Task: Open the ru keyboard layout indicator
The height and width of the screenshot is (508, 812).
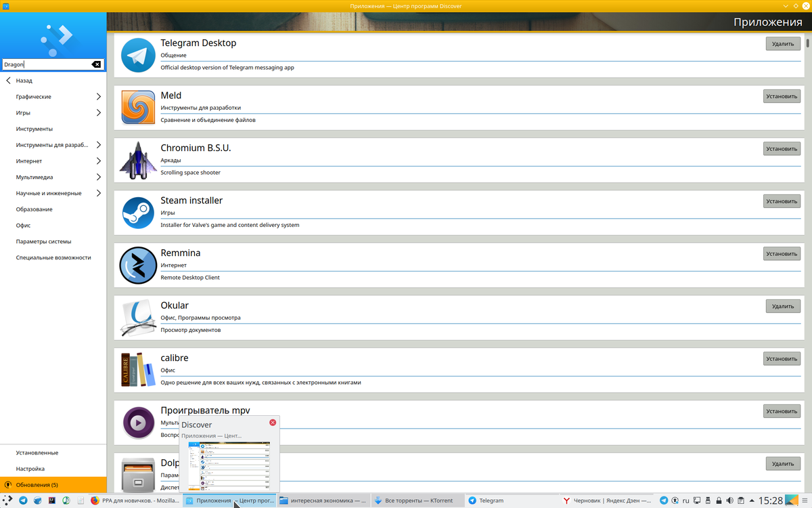Action: [685, 501]
